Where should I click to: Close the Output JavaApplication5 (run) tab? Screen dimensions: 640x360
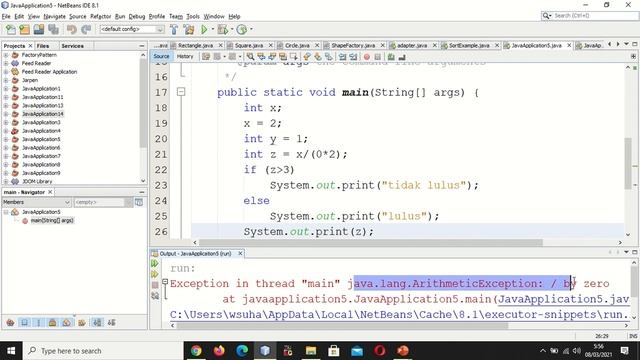tap(240, 253)
